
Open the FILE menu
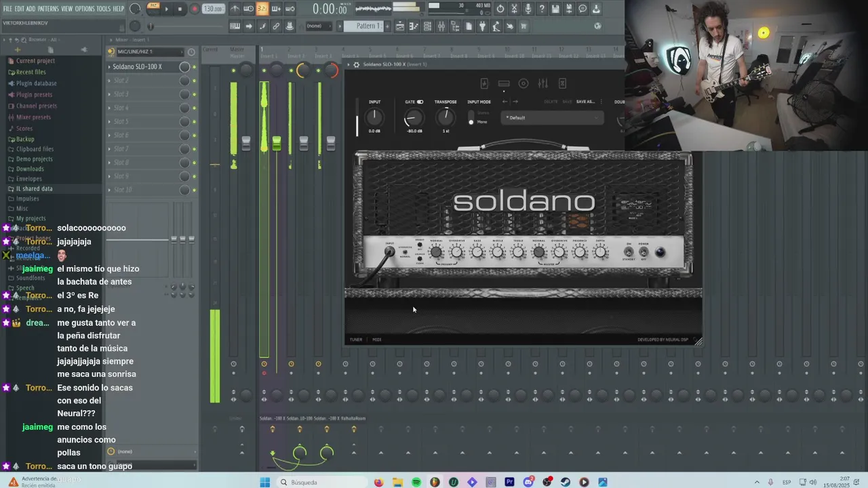tap(7, 9)
